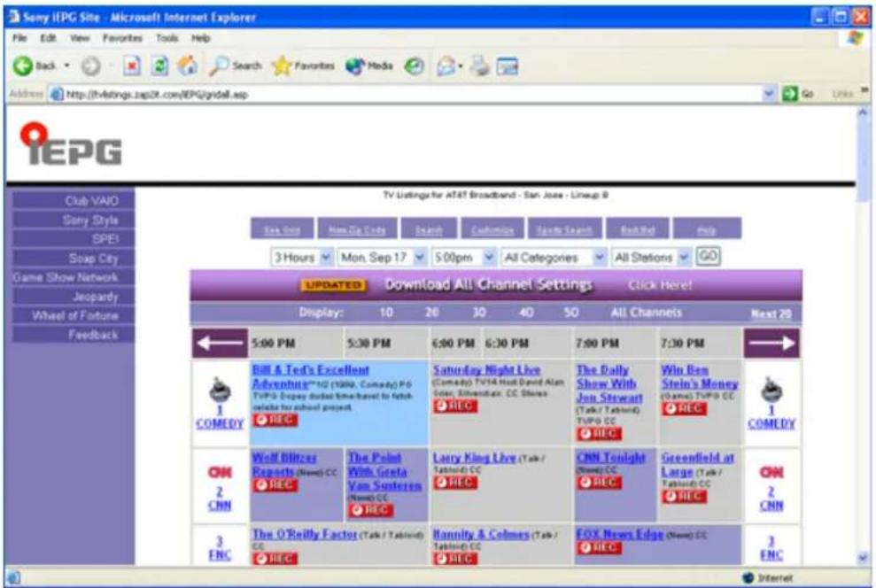Open the Wheel of Fortune sidebar link
Image resolution: width=876 pixels, height=588 pixels.
pos(74,315)
